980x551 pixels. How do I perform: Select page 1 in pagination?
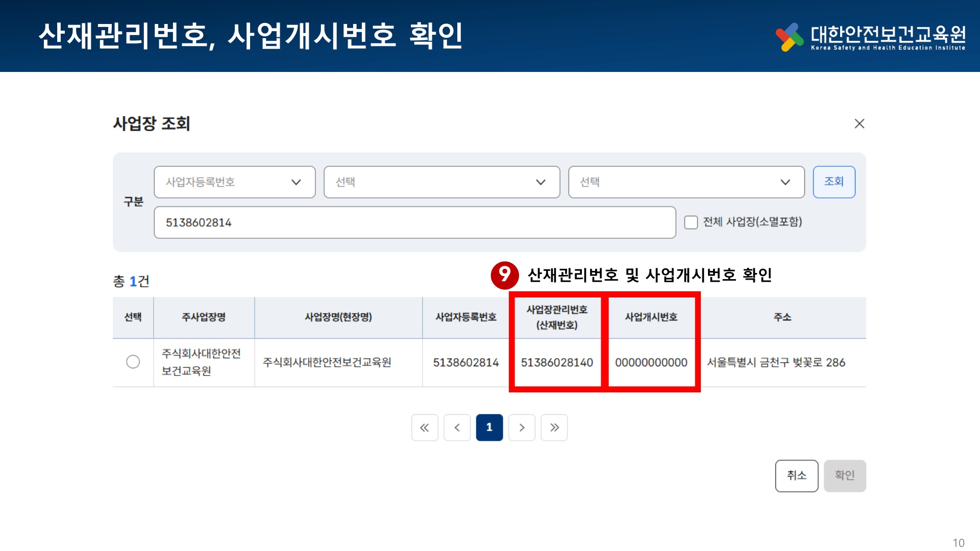pyautogui.click(x=489, y=428)
